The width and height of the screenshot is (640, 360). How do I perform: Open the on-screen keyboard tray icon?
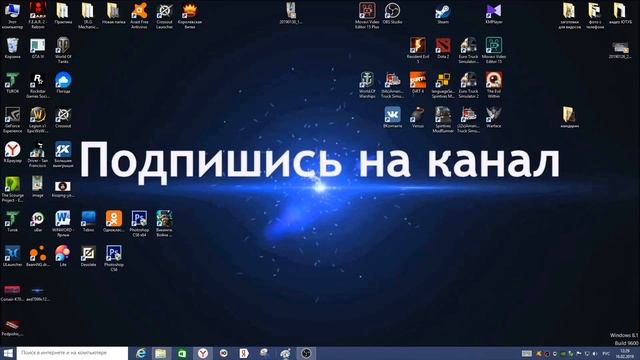point(527,353)
